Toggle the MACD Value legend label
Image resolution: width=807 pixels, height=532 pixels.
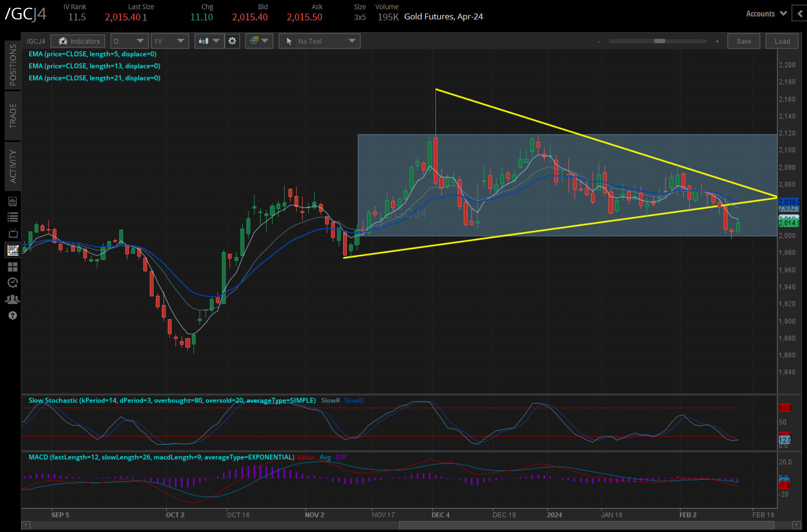pyautogui.click(x=305, y=457)
